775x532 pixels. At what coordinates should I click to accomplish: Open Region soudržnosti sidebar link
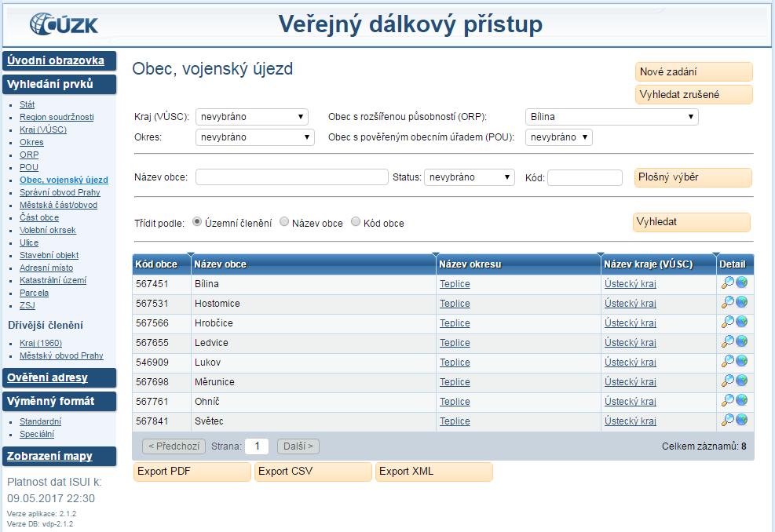click(57, 117)
